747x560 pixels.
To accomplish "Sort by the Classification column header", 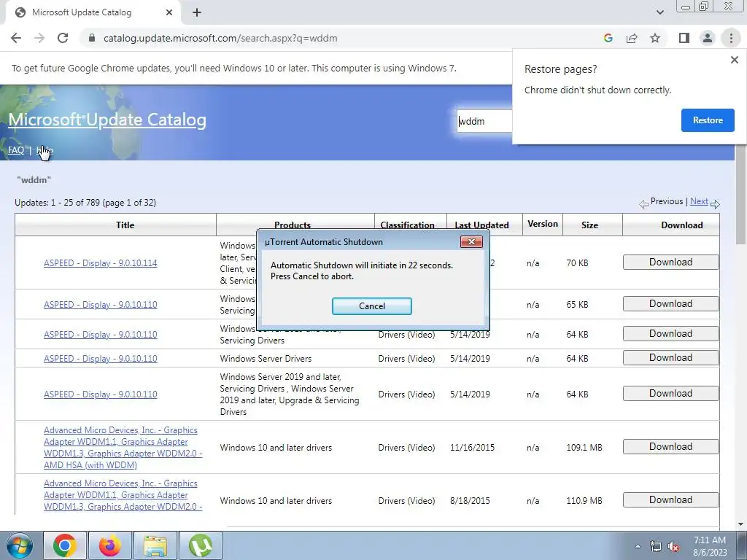I will pos(407,225).
